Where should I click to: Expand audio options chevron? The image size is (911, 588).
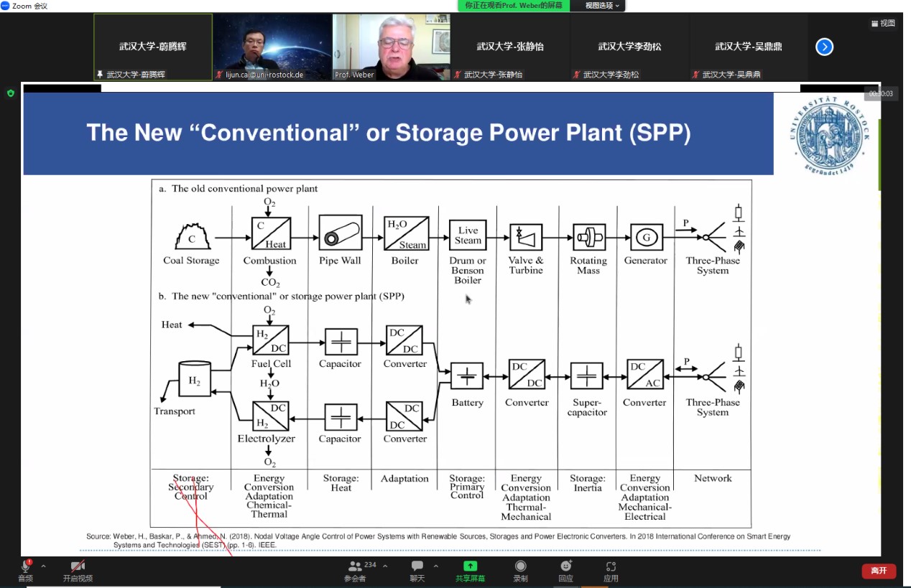43,566
